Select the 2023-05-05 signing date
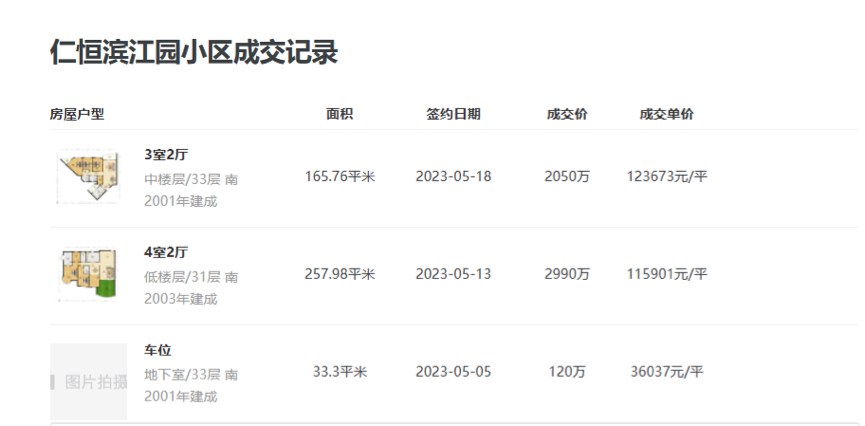This screenshot has height=426, width=865. tap(453, 372)
